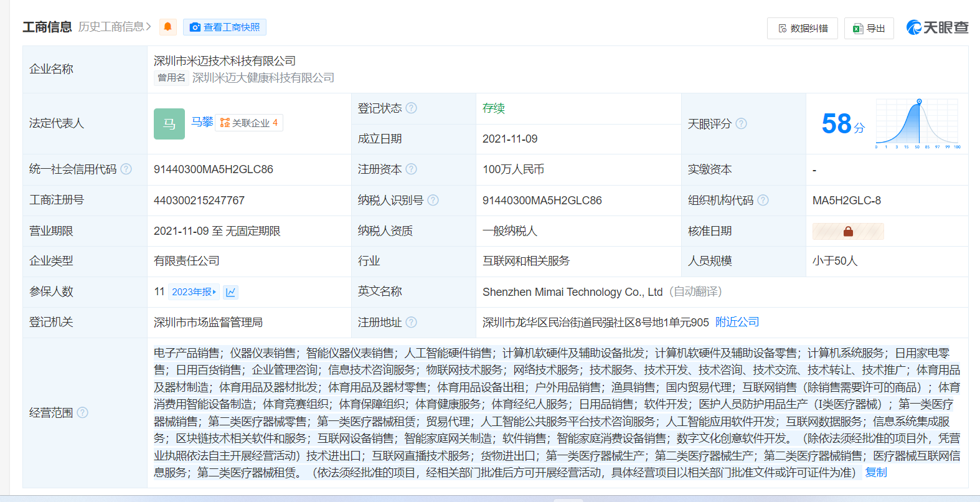This screenshot has height=502, width=980.
Task: Expand the 2023年报 dropdown
Action: [194, 291]
